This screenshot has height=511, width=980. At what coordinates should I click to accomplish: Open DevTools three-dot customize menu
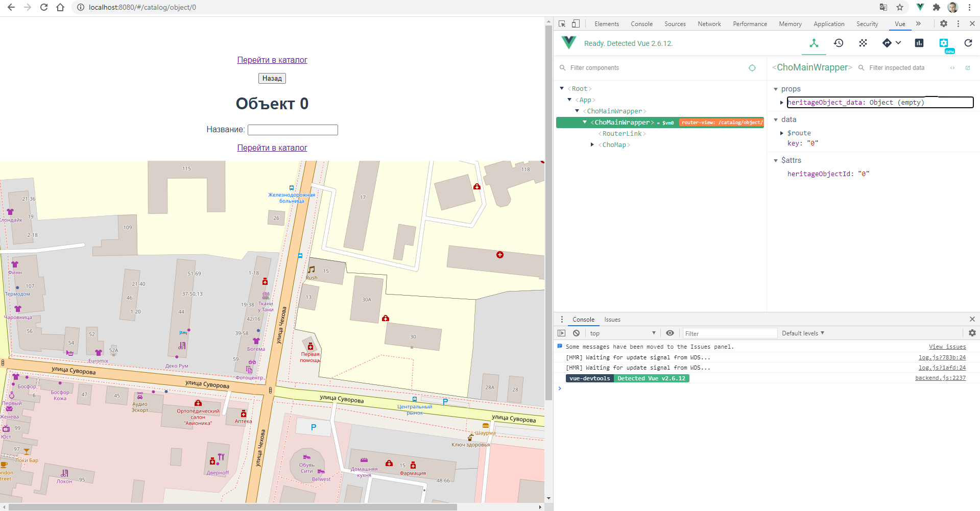click(958, 24)
